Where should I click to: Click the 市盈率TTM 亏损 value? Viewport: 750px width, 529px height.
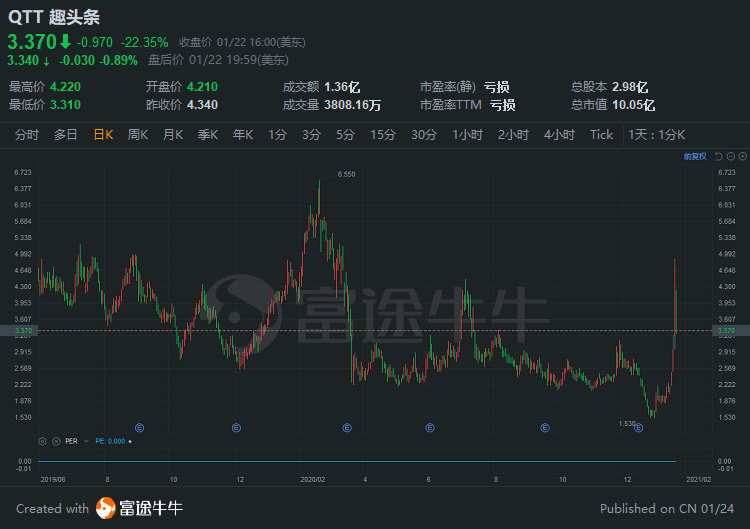pyautogui.click(x=503, y=105)
